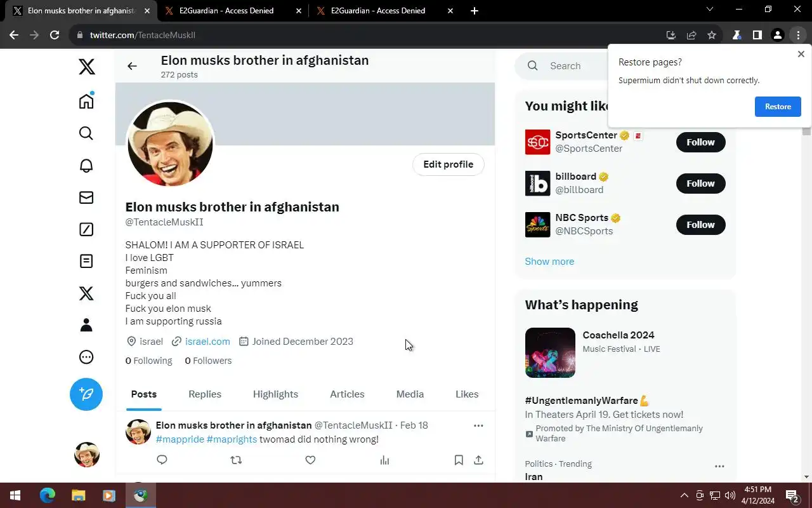The height and width of the screenshot is (508, 812).
Task: Bookmark this page with star icon
Action: (712, 35)
